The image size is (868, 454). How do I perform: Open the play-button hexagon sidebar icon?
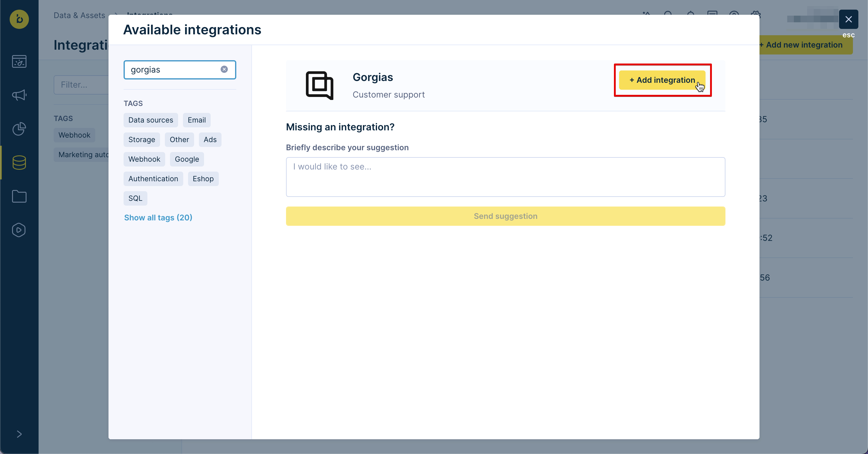[x=19, y=230]
